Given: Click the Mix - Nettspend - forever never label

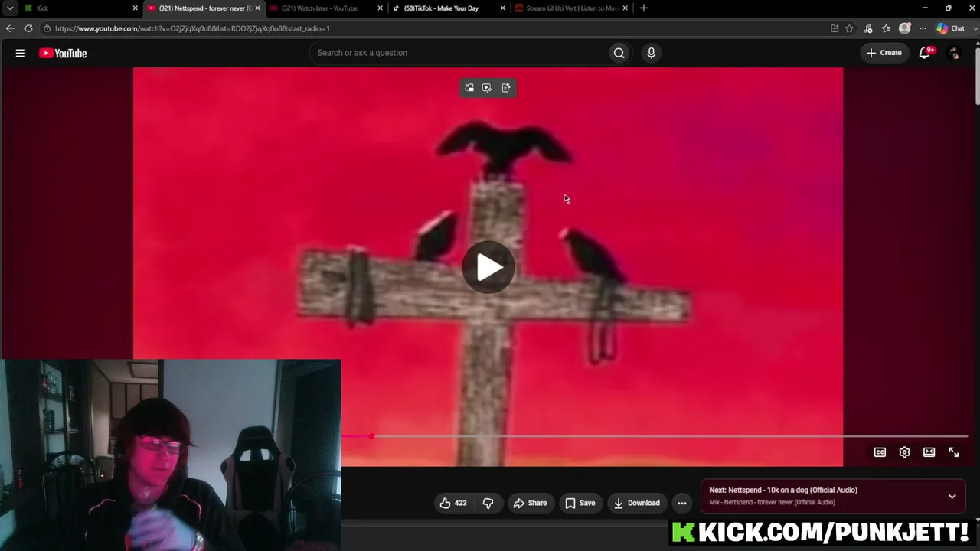Looking at the screenshot, I should click(x=772, y=502).
